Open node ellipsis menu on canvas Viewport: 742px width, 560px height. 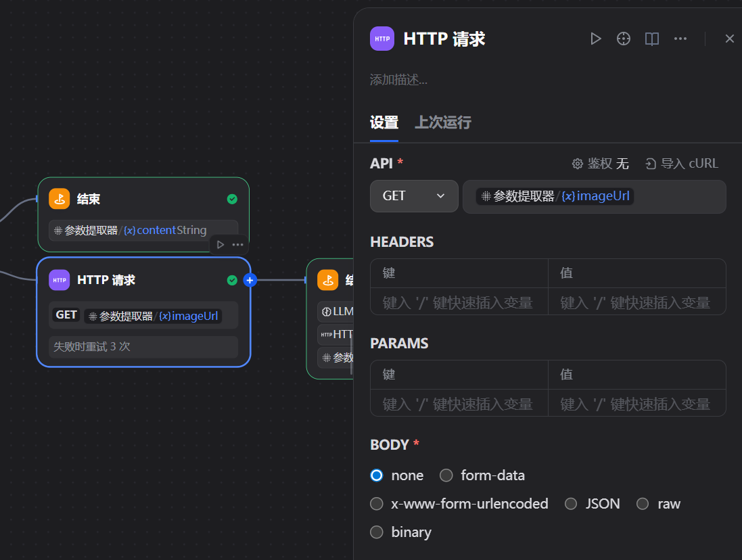(x=238, y=244)
